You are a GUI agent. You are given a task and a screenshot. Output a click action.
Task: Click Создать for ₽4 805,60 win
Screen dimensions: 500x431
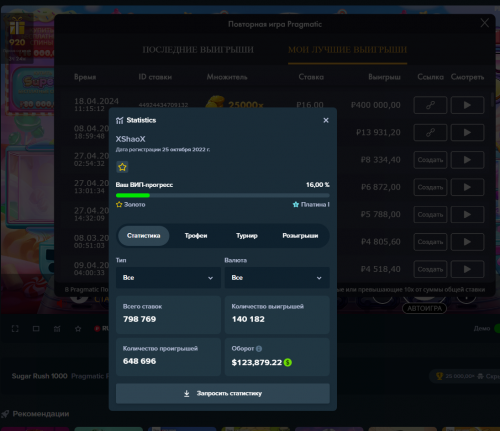(430, 242)
